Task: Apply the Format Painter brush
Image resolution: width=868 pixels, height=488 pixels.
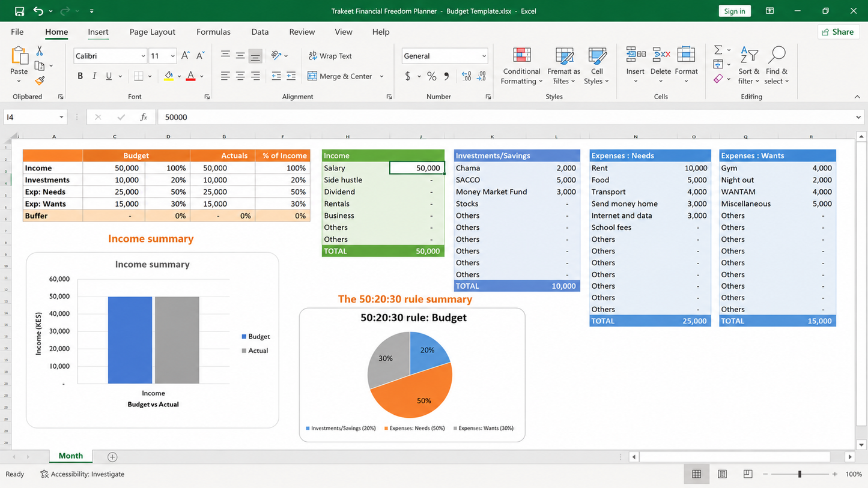Action: point(40,80)
